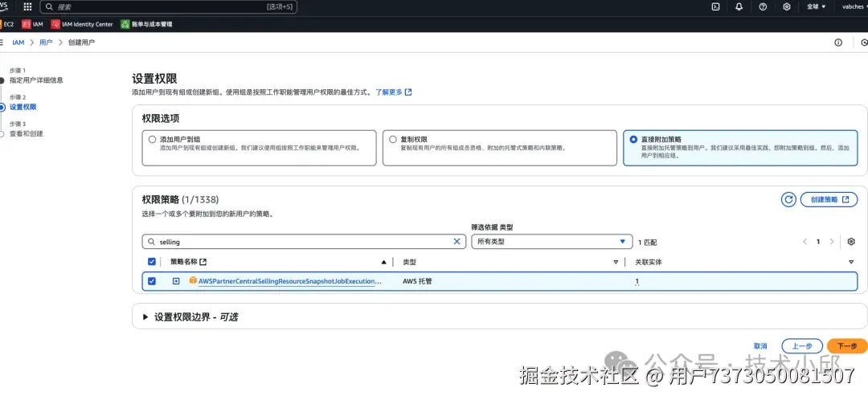Open the 所有类型 filter dropdown

[551, 242]
